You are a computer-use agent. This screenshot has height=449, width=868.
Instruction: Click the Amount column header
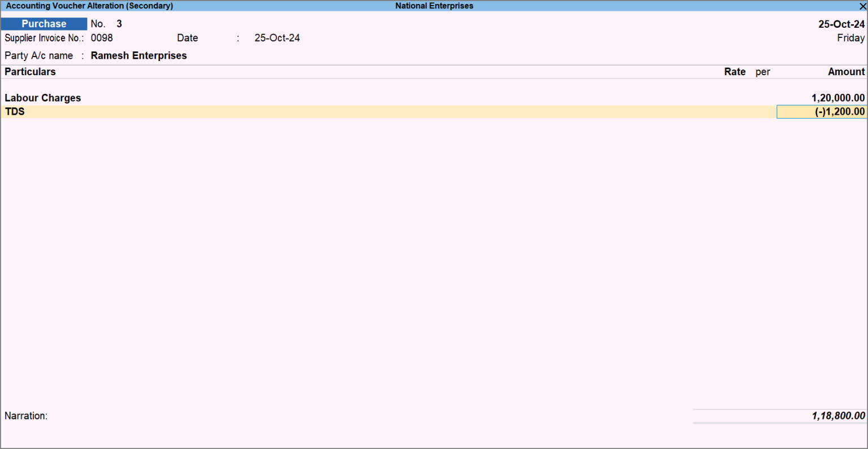point(846,71)
